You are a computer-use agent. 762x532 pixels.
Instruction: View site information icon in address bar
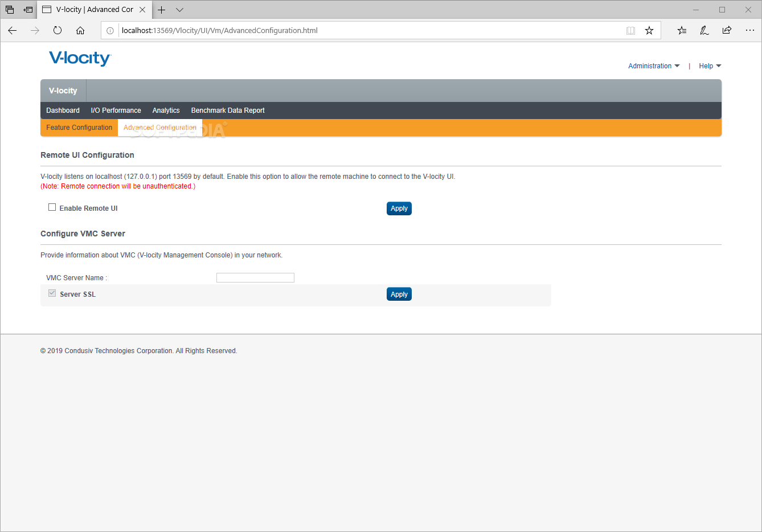coord(110,31)
